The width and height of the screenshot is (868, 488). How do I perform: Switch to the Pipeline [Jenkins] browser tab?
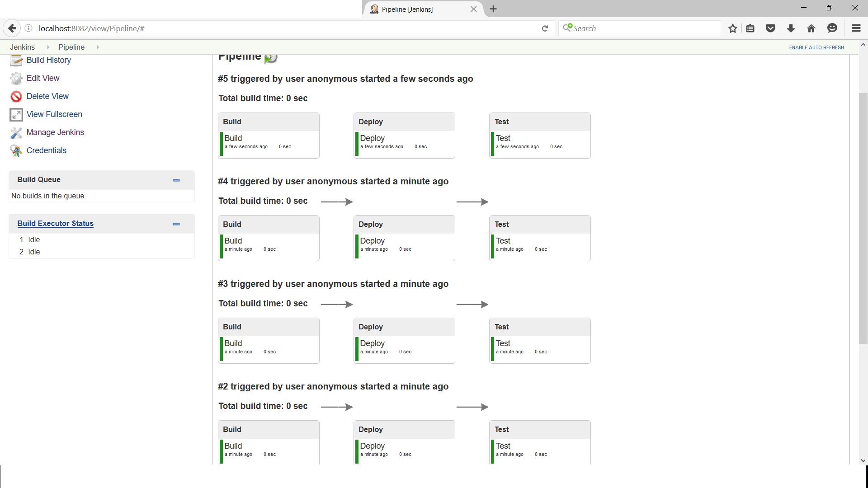[407, 9]
